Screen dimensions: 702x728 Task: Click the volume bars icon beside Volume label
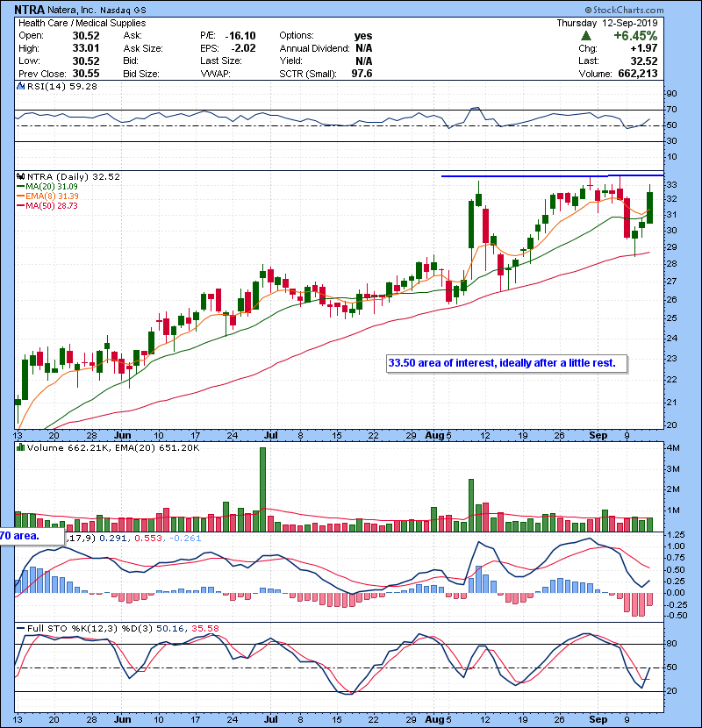20,447
